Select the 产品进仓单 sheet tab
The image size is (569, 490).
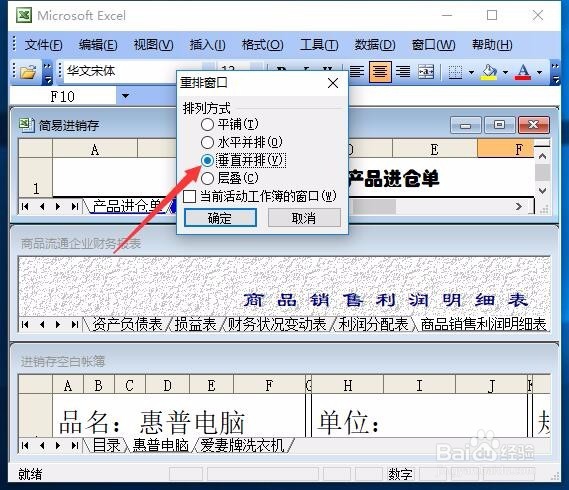[127, 206]
